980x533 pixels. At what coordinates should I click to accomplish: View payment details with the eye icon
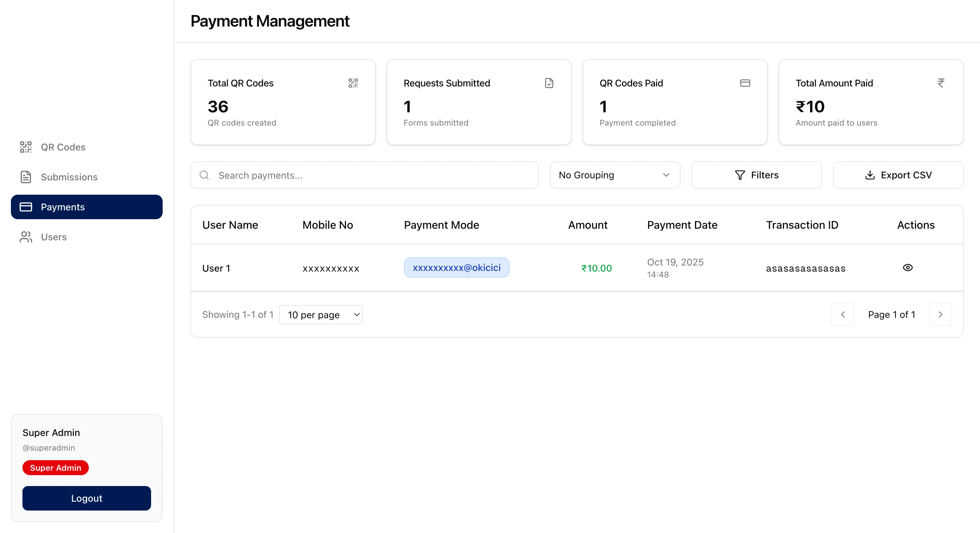pyautogui.click(x=908, y=268)
